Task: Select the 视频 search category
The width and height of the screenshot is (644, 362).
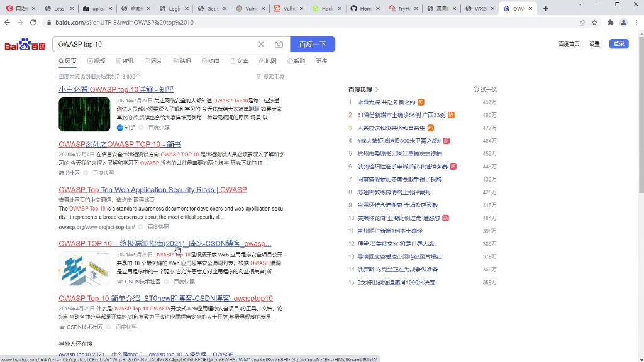Action: (x=96, y=61)
